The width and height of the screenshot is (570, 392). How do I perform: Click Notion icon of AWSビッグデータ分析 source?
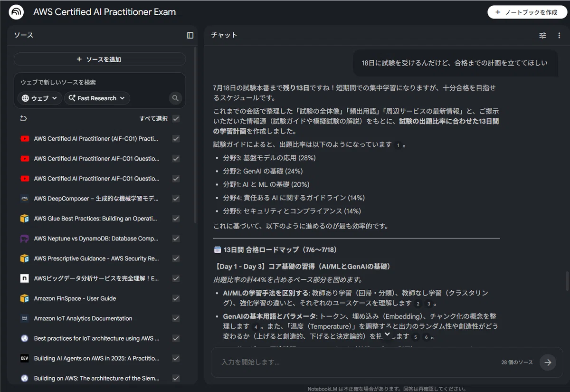(x=25, y=278)
